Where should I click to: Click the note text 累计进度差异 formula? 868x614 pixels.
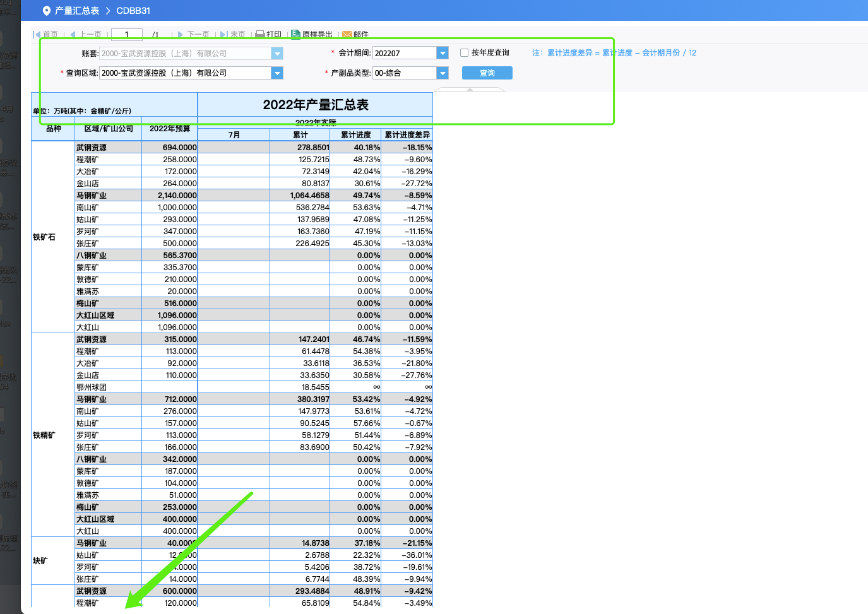tap(614, 53)
